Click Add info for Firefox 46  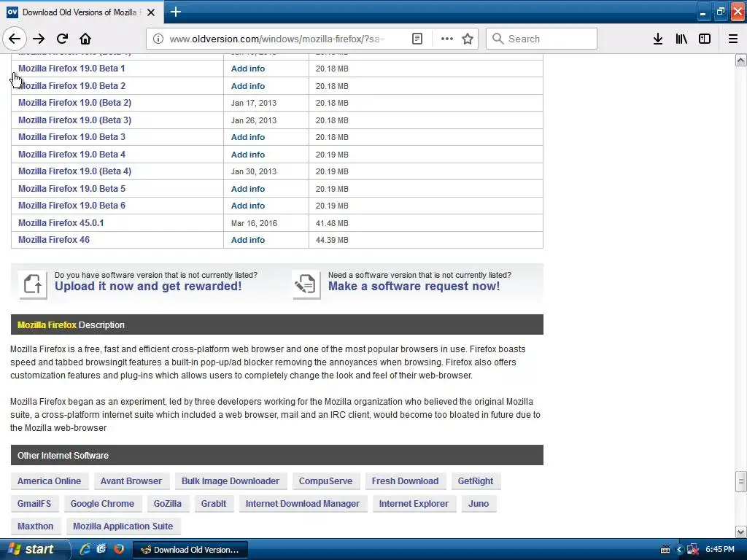248,240
